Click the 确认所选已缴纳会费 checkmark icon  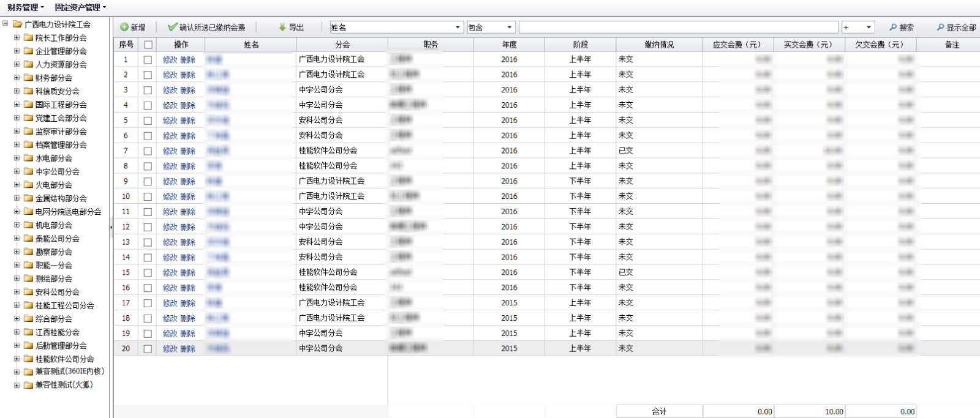click(x=172, y=28)
